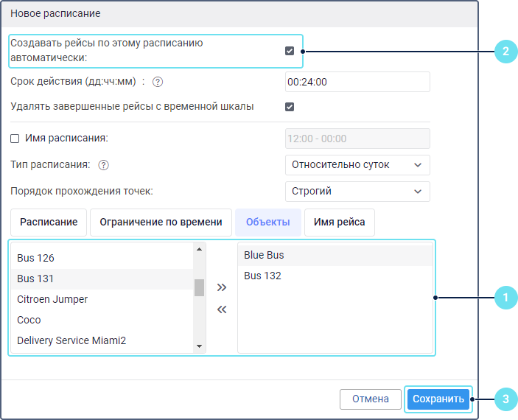The height and width of the screenshot is (420, 518).
Task: Expand the Строгий point order dropdown
Action: pos(357,191)
